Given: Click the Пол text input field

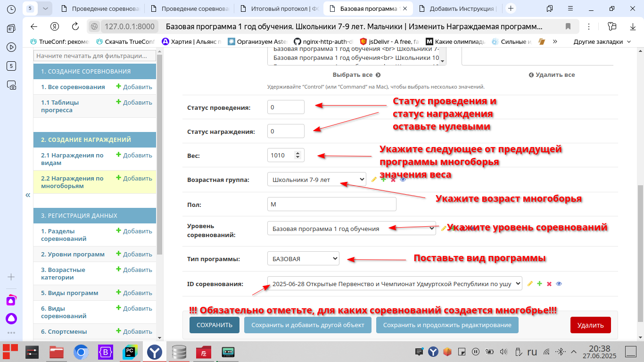Looking at the screenshot, I should [x=331, y=205].
